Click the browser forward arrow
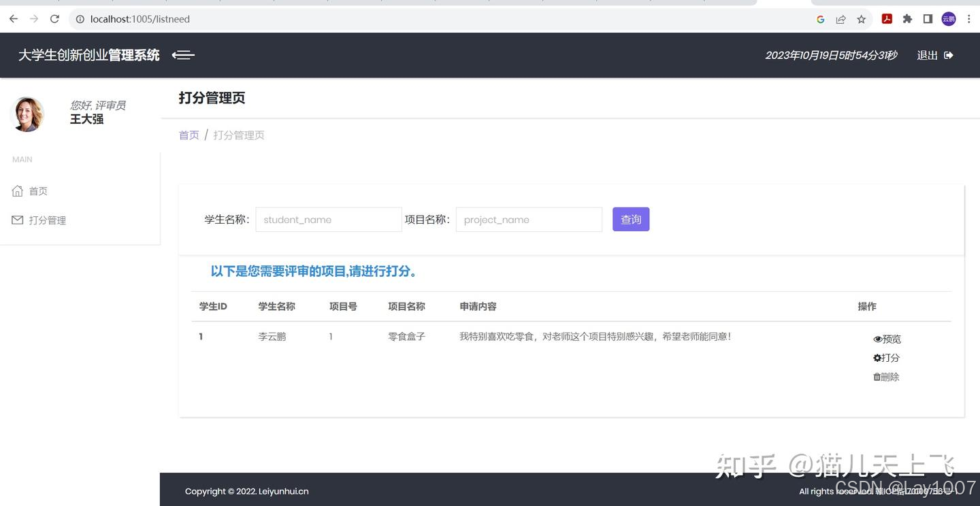The height and width of the screenshot is (506, 980). pos(34,19)
